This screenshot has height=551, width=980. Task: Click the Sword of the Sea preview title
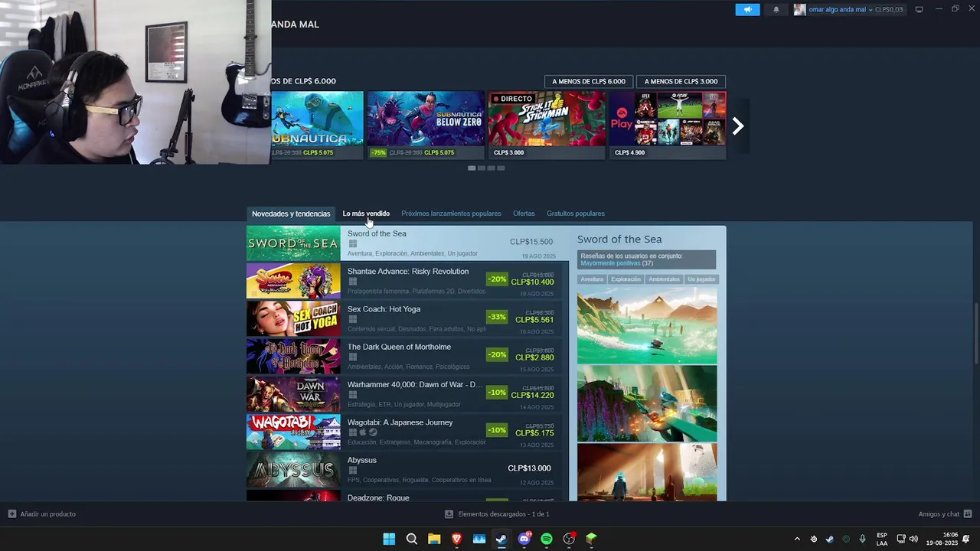(x=619, y=240)
